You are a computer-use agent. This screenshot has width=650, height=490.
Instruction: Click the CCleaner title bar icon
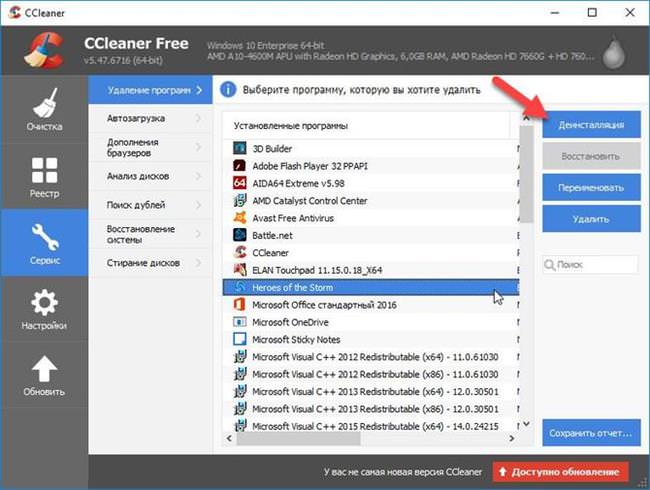(x=15, y=12)
